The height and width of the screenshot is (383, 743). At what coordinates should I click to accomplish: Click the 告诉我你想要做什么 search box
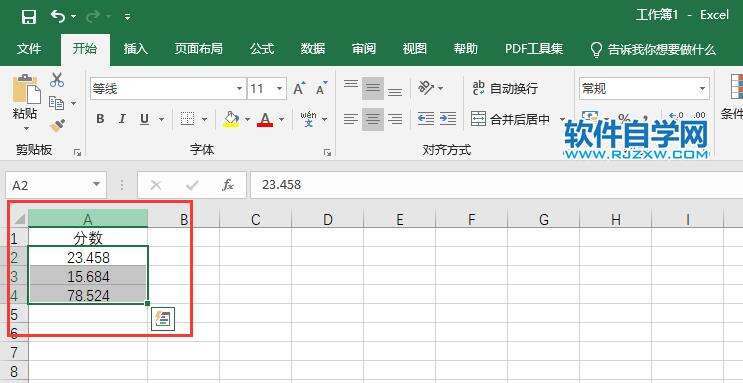coord(653,49)
